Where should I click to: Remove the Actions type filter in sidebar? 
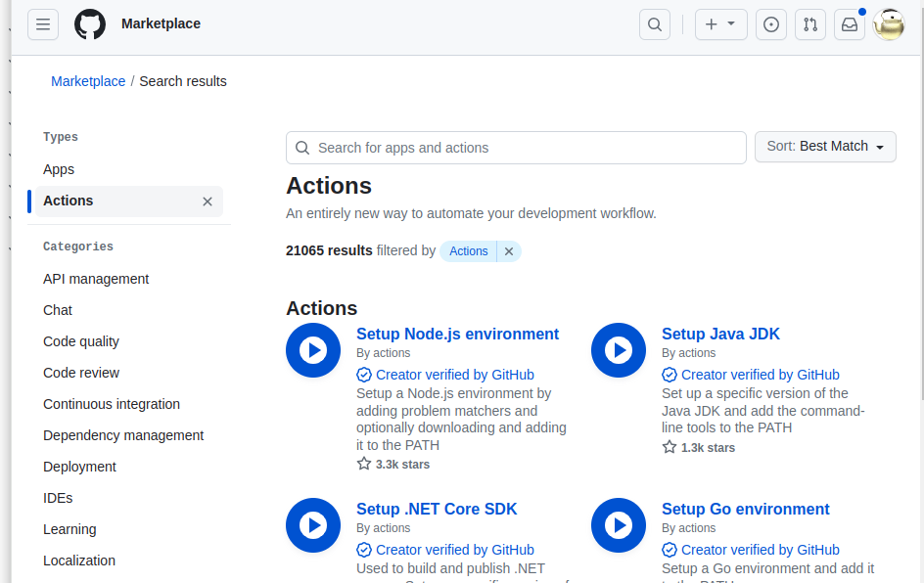tap(208, 202)
